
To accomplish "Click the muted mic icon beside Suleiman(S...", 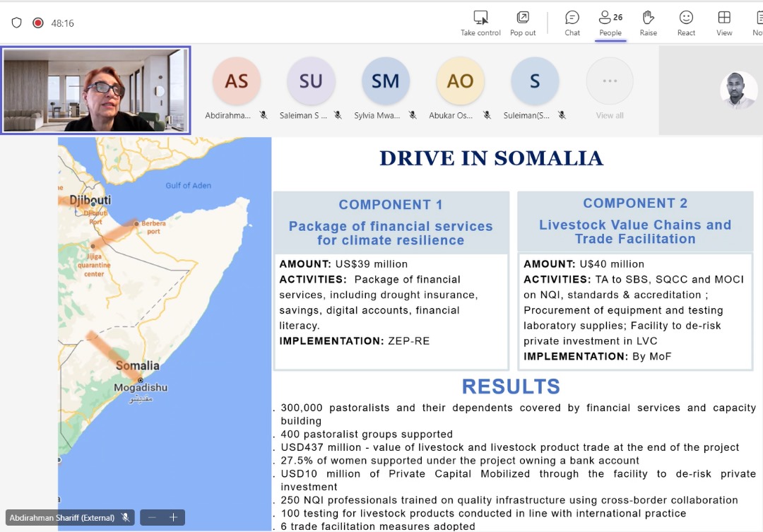I will click(562, 115).
